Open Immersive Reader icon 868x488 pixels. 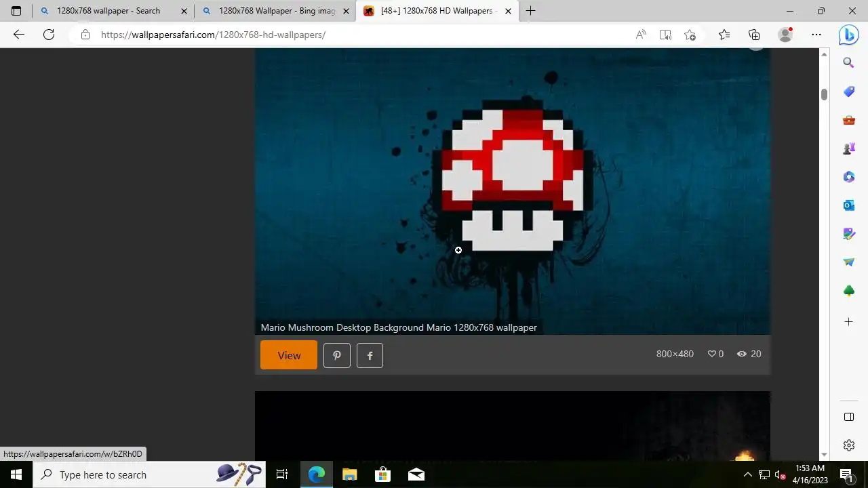pyautogui.click(x=665, y=35)
